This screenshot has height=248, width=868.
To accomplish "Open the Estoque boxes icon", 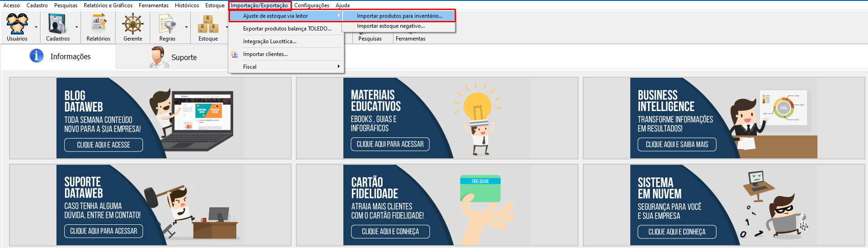I will tap(208, 24).
